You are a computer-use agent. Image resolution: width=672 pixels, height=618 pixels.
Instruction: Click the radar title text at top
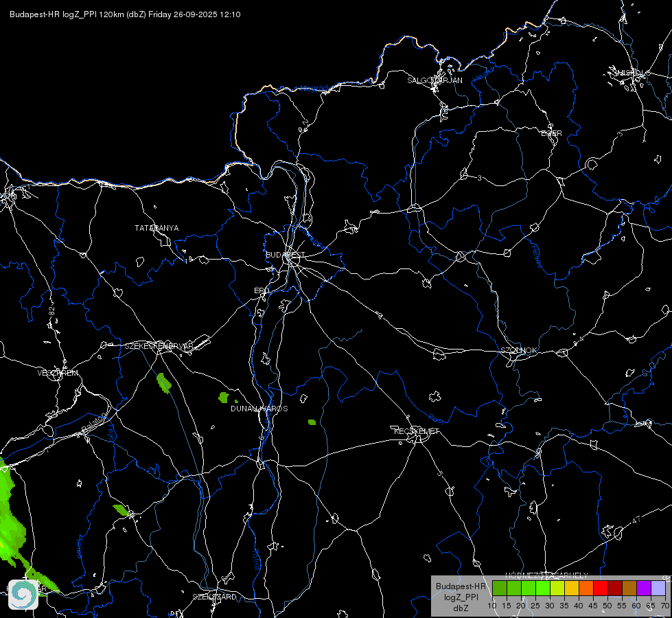pyautogui.click(x=125, y=14)
